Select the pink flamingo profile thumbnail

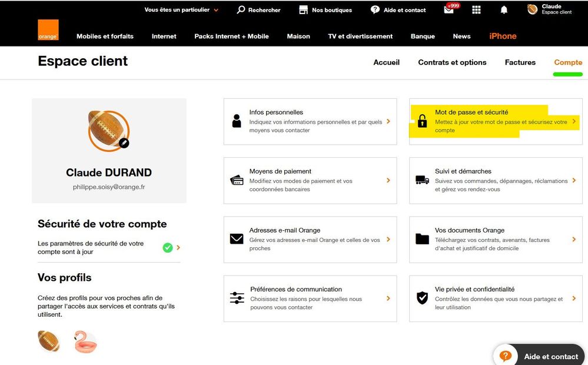(85, 341)
